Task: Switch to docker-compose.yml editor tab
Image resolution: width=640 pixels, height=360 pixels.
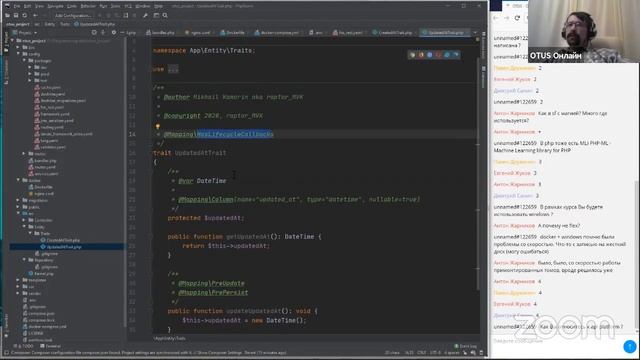Action: tap(277, 33)
